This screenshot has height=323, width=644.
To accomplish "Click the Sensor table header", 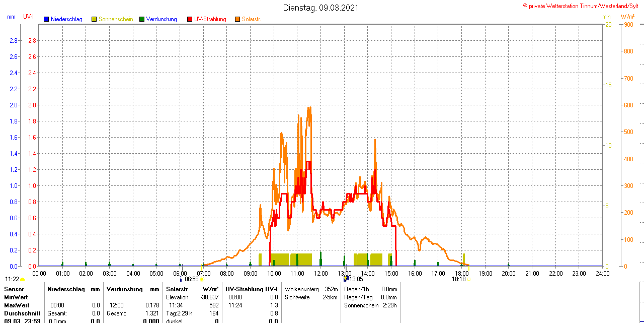I will [14, 289].
